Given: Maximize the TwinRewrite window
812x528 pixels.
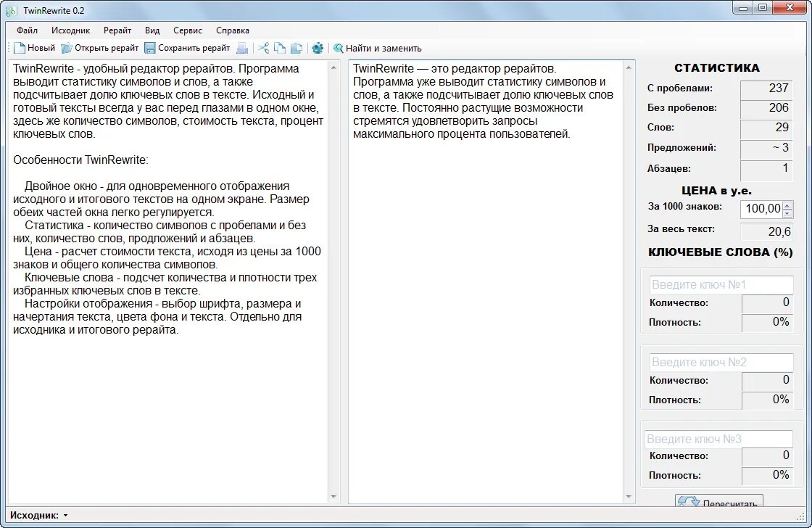Looking at the screenshot, I should pos(763,8).
